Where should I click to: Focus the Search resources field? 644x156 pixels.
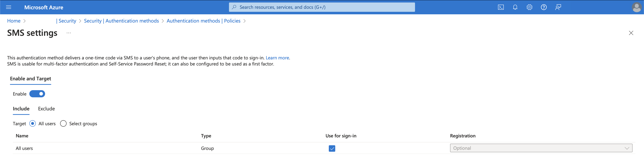point(322,7)
